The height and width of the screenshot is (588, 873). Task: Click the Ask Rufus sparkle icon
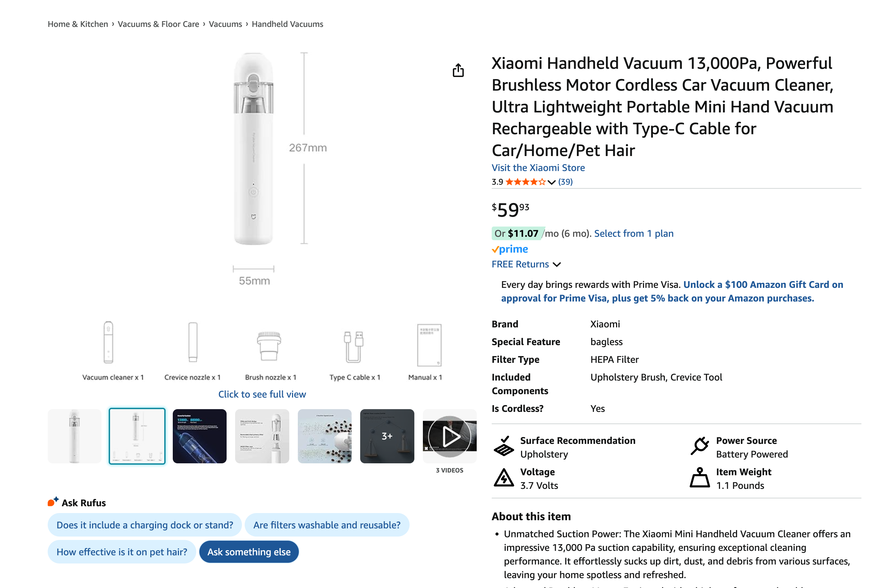click(x=53, y=501)
